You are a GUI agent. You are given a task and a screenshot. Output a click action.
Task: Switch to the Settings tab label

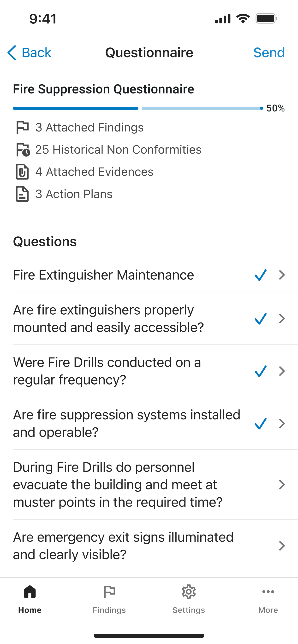[x=189, y=610]
